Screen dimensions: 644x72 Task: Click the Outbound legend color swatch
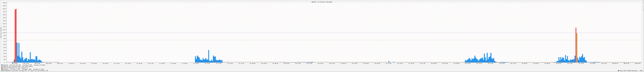click(2, 69)
